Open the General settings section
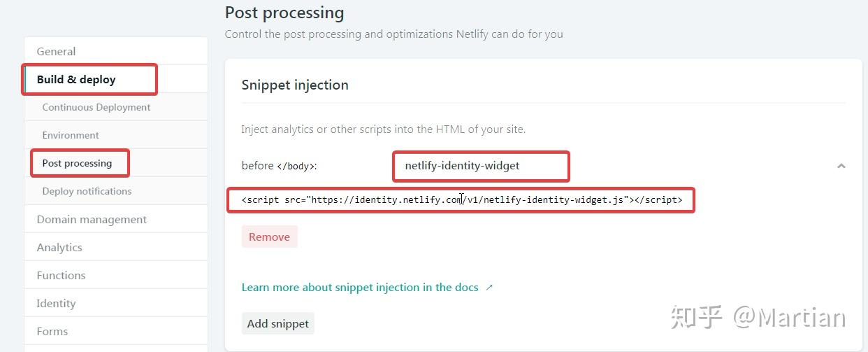 57,51
